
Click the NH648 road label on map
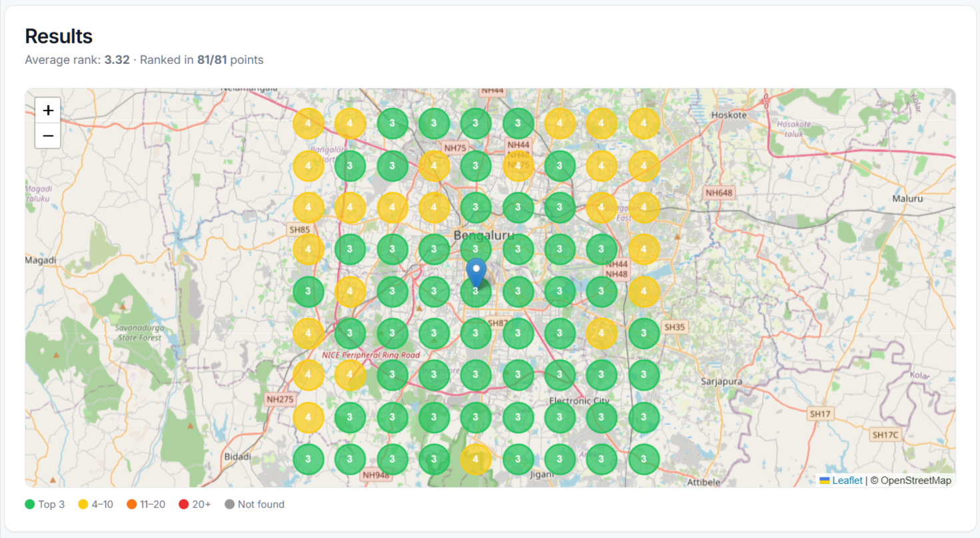[719, 193]
